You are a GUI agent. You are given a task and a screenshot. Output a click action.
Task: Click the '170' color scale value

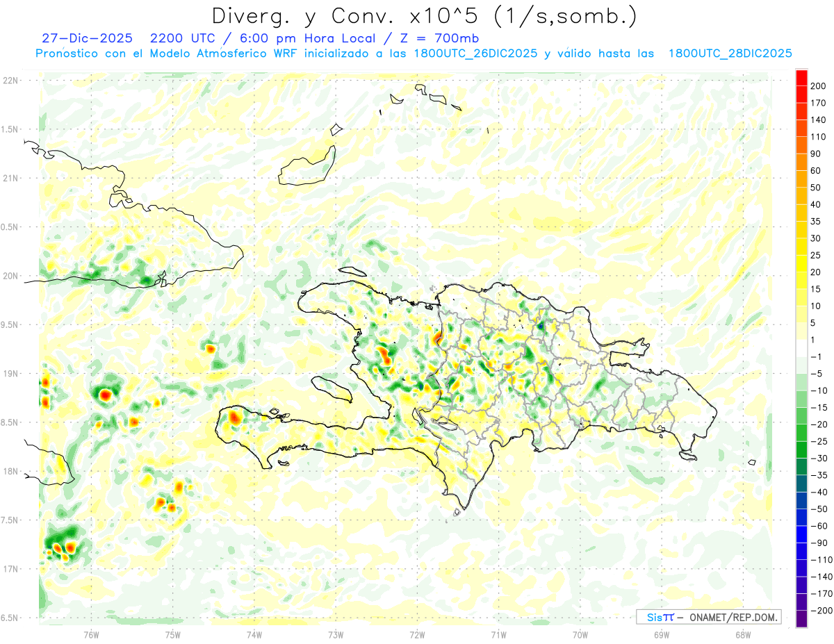818,103
